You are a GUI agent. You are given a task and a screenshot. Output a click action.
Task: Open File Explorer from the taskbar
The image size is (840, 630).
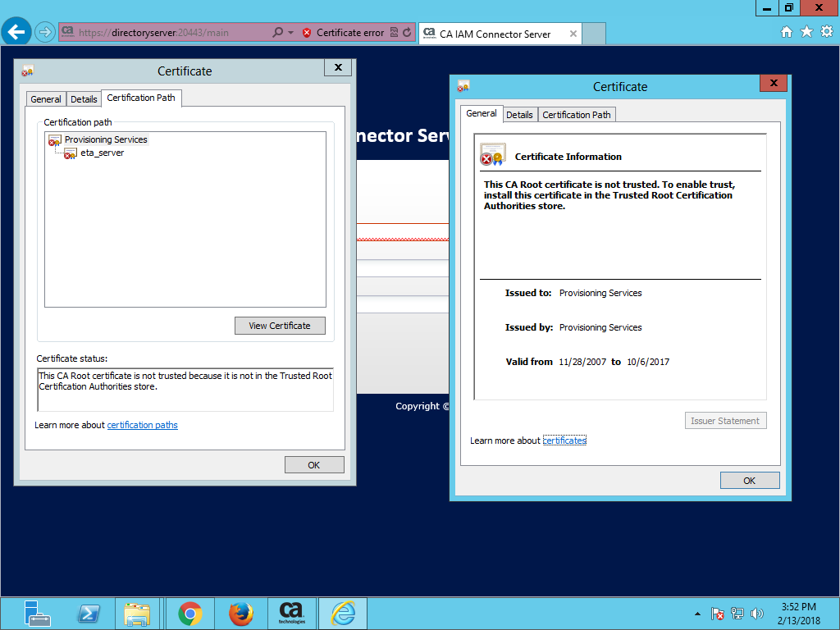pyautogui.click(x=137, y=613)
